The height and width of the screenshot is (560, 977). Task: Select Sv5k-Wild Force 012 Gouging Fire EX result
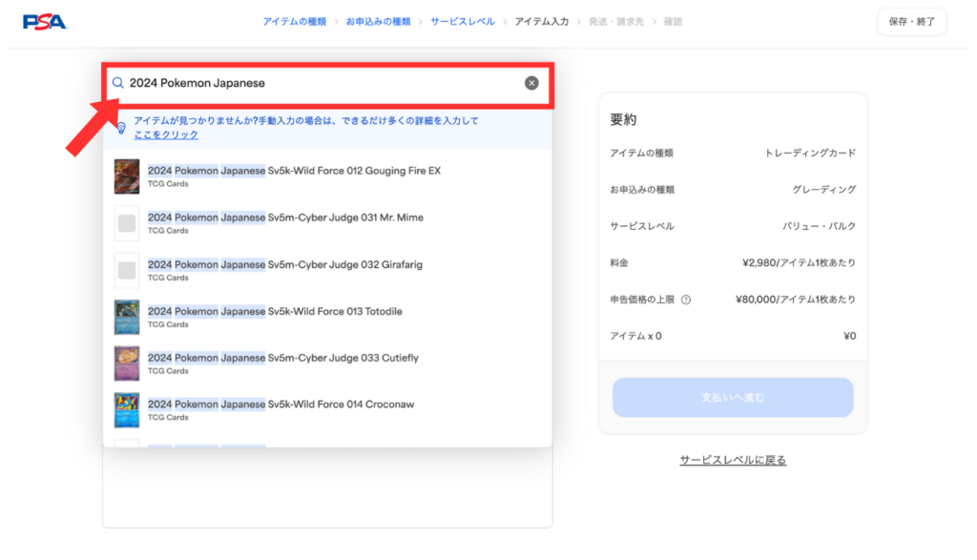tap(328, 176)
